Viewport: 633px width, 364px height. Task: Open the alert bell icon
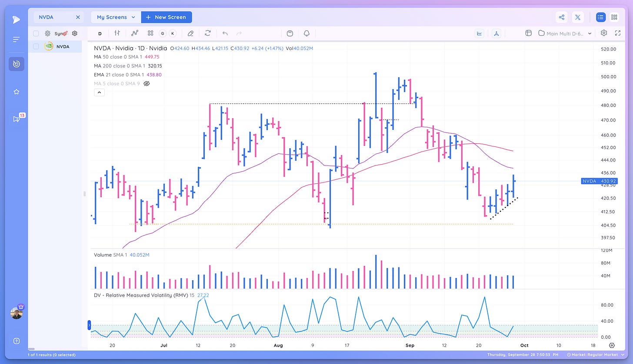pos(307,33)
